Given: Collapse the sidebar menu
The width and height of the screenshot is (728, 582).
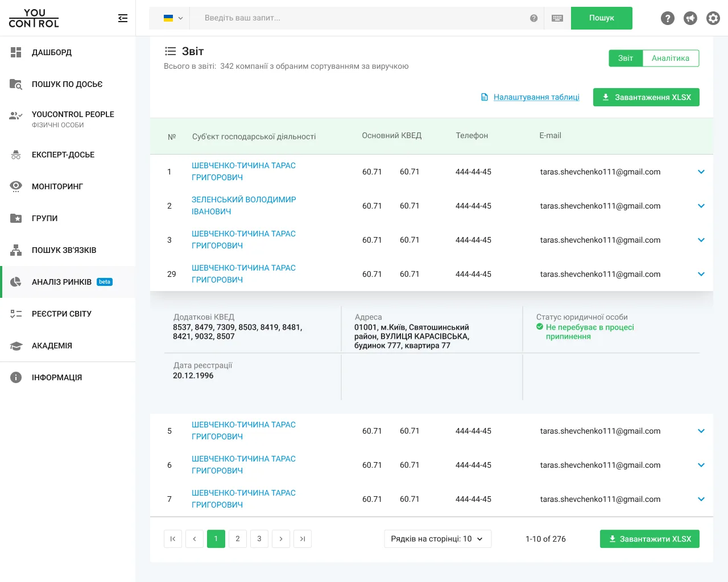Looking at the screenshot, I should click(123, 18).
